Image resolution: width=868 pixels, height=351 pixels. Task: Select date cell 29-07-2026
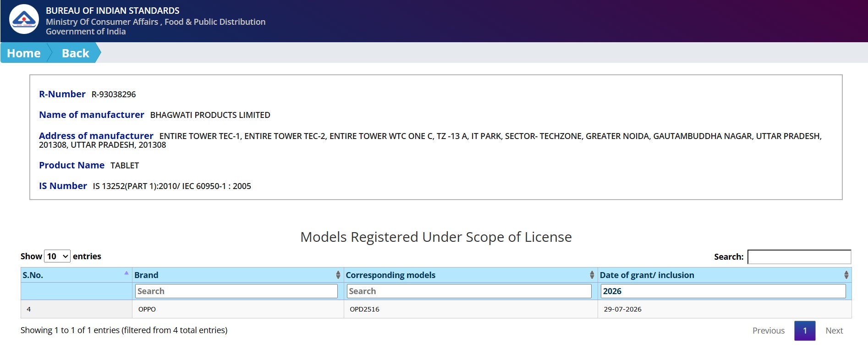[x=725, y=309]
